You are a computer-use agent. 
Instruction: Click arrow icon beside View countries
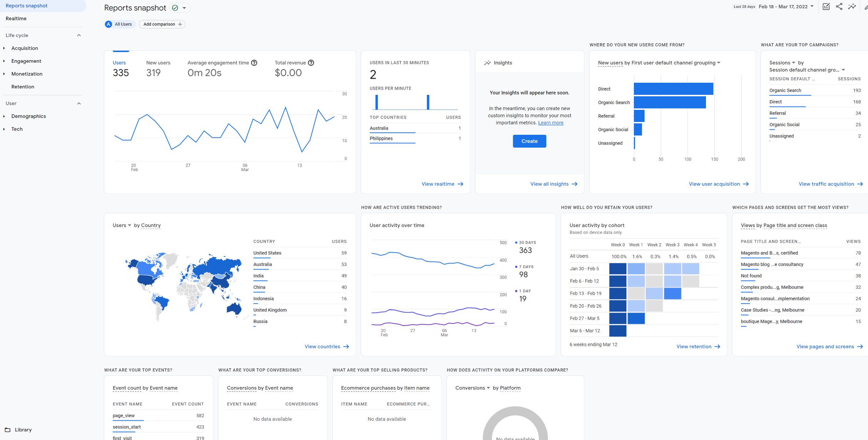[346, 347]
